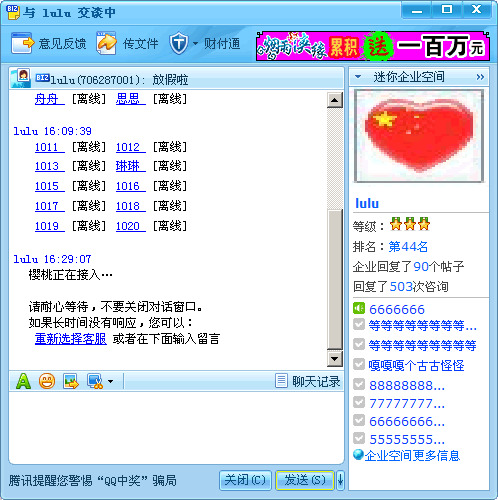Click the chat scrollbar down arrow
This screenshot has height=500, width=498.
pyautogui.click(x=334, y=359)
